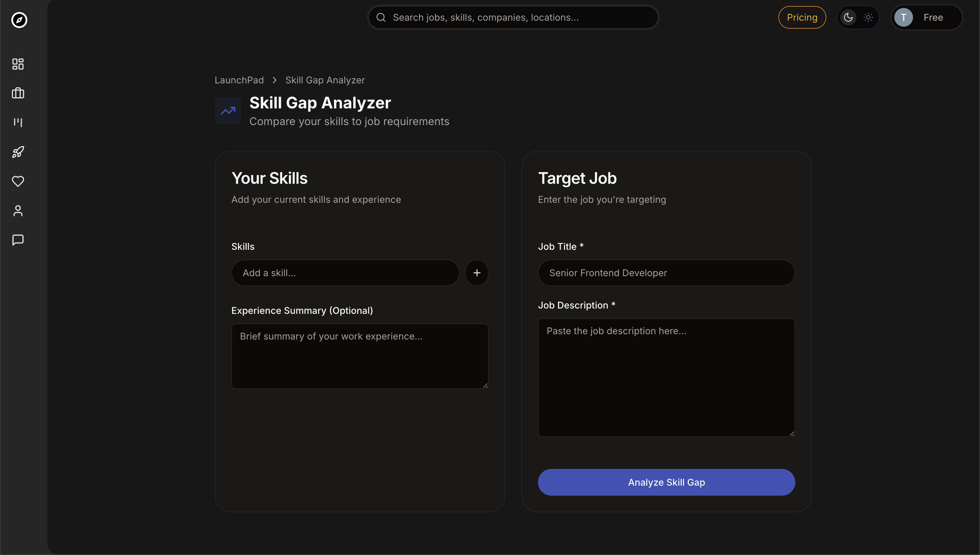
Task: Open the kanban board sidebar icon
Action: tap(18, 122)
